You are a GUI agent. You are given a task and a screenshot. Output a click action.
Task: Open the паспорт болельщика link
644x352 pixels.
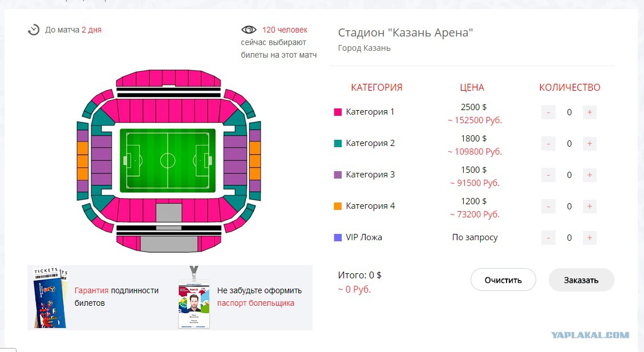(x=256, y=303)
